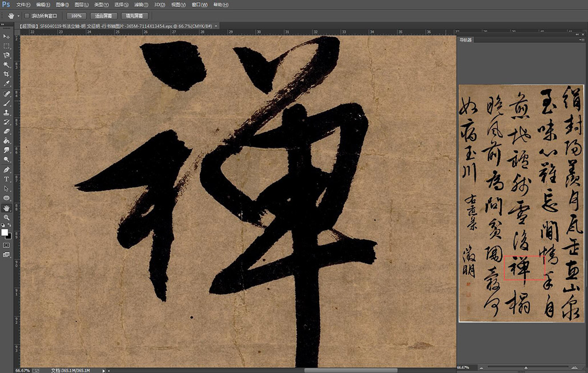Image resolution: width=588 pixels, height=373 pixels.
Task: Select the Paint Bucket tool
Action: pos(6,141)
